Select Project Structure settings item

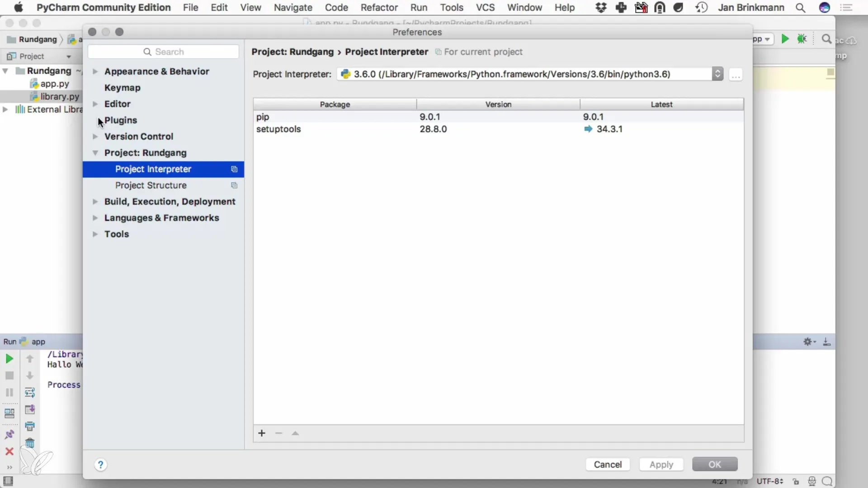coord(163,185)
